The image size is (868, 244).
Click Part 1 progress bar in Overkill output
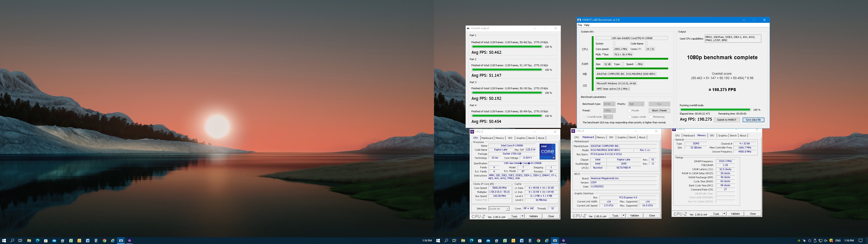(507, 47)
